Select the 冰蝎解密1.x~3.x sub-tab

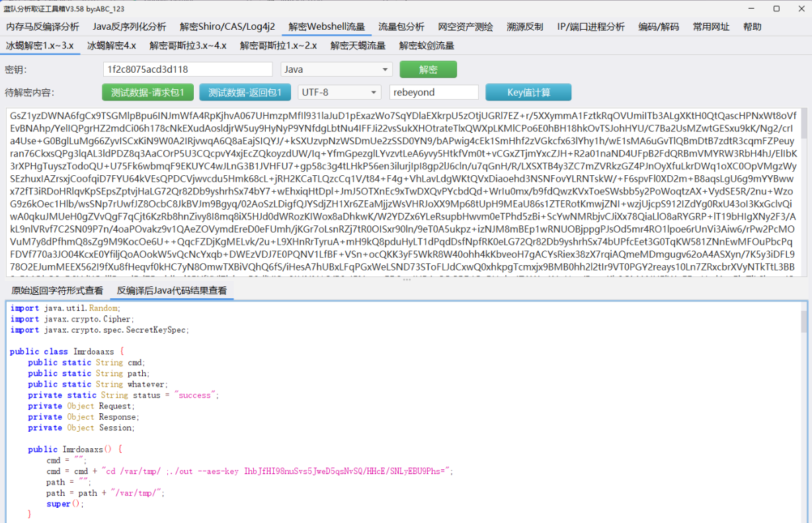pyautogui.click(x=40, y=46)
